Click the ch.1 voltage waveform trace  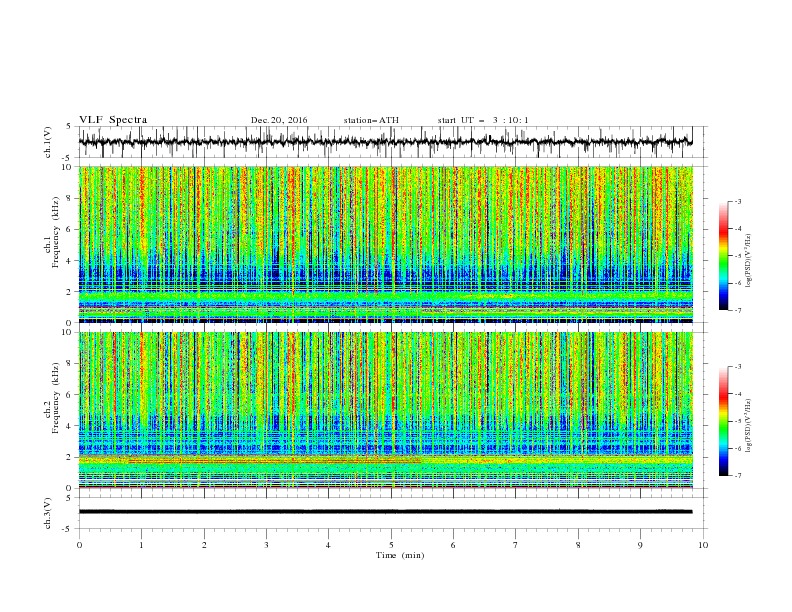pos(385,142)
